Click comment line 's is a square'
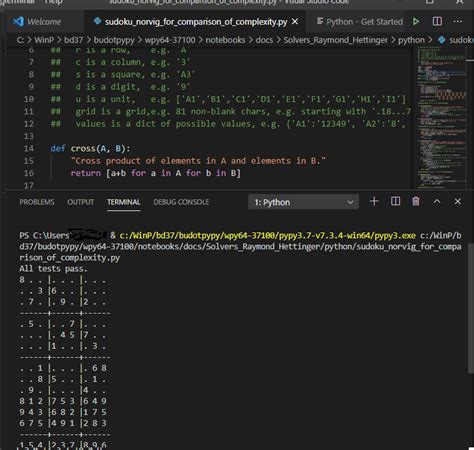This screenshot has width=474, height=450. pyautogui.click(x=122, y=74)
